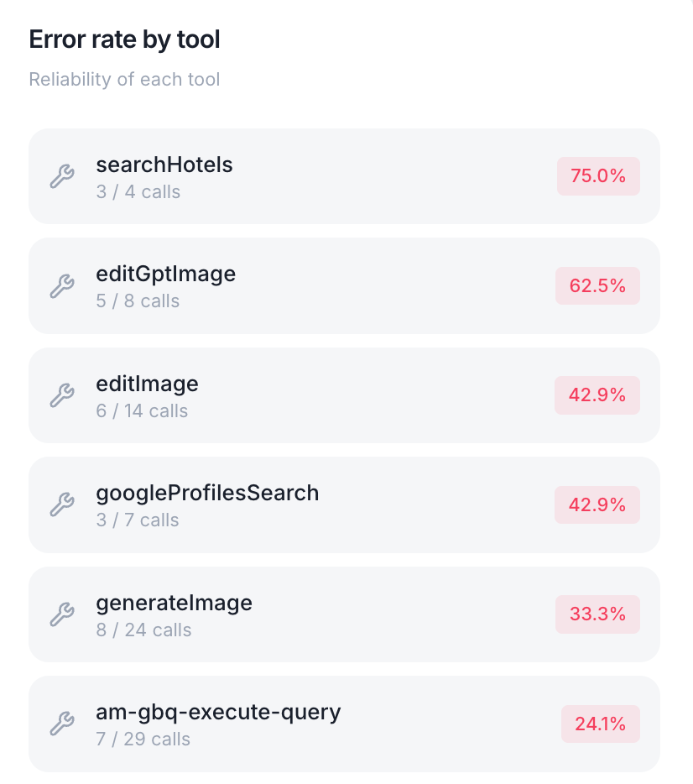
Task: Click the '3 / 4 calls' text
Action: coord(138,192)
